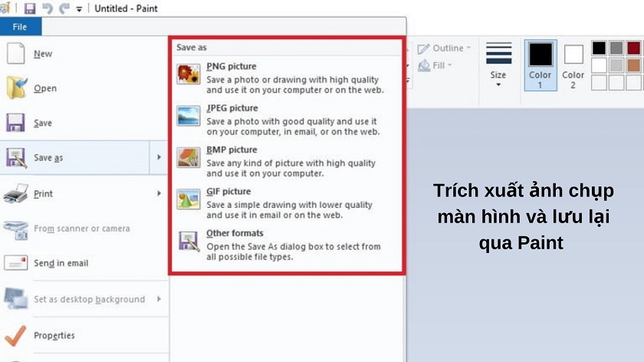The image size is (644, 362).
Task: Click the Undo arrow in title bar
Action: 48,8
